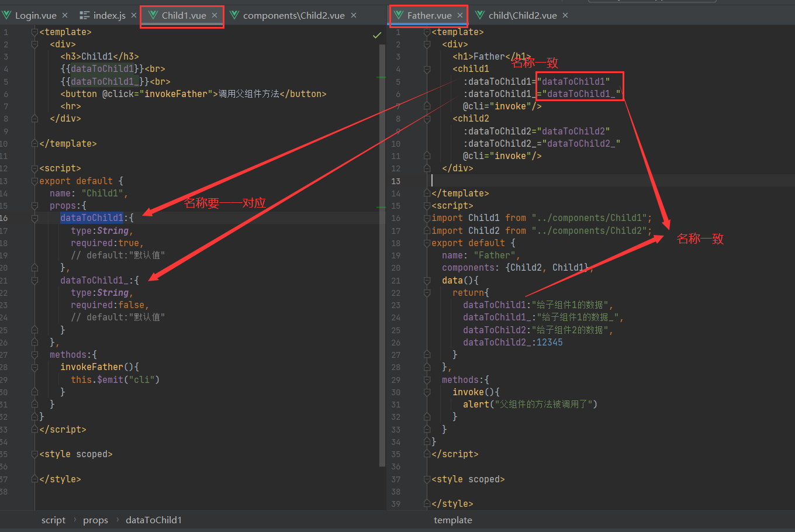Fold the import statements in Father.vue
This screenshot has height=532, width=795.
[427, 218]
